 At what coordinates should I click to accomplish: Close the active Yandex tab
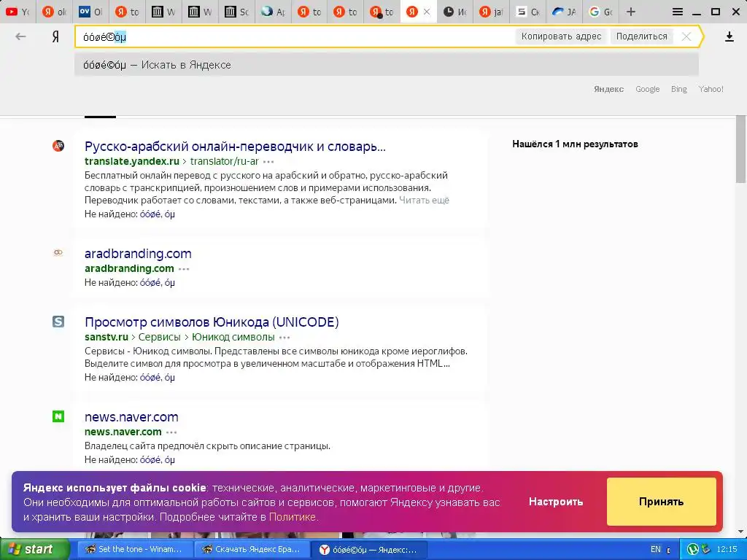(x=427, y=12)
